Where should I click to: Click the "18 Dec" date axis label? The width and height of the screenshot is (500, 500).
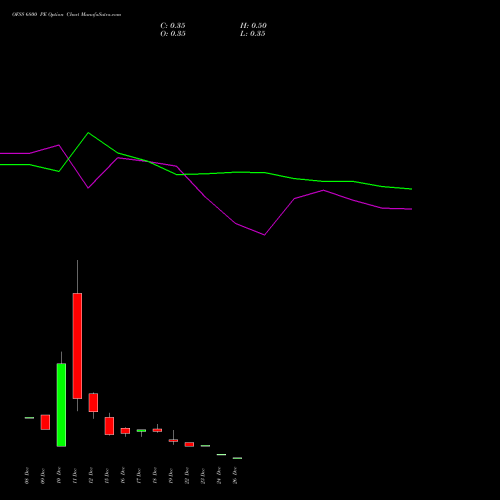coord(155,476)
